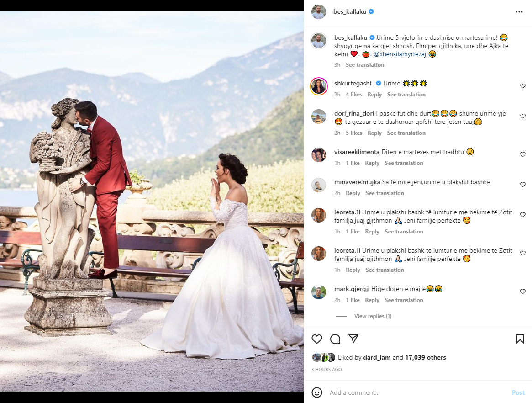Screen dimensions: 532x403
Task: Click the Post button beside the comment field
Action: 518,392
